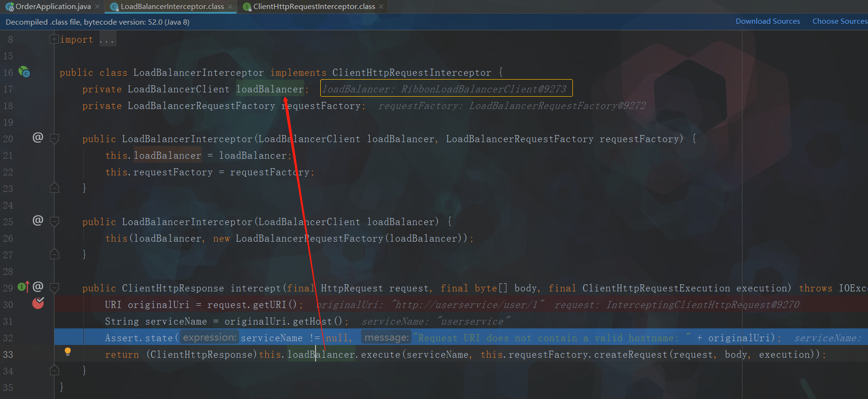The width and height of the screenshot is (868, 399).
Task: Click the Spring bean gutter icon on line 16
Action: pyautogui.click(x=24, y=72)
